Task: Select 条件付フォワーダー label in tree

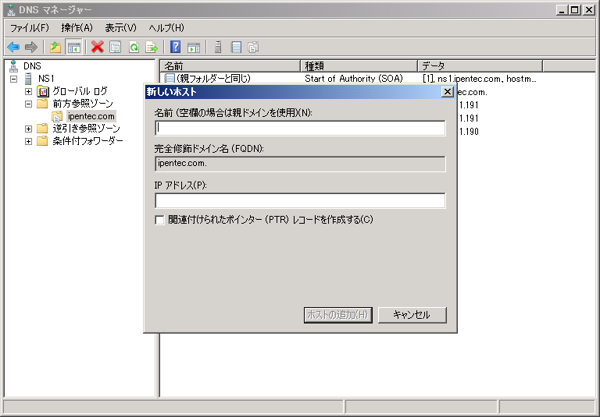Action: pyautogui.click(x=88, y=141)
